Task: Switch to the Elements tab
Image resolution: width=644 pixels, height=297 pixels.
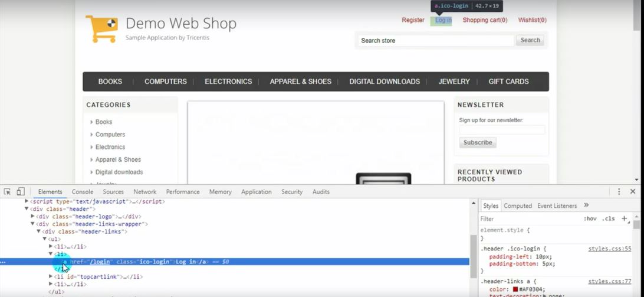Action: (50, 192)
